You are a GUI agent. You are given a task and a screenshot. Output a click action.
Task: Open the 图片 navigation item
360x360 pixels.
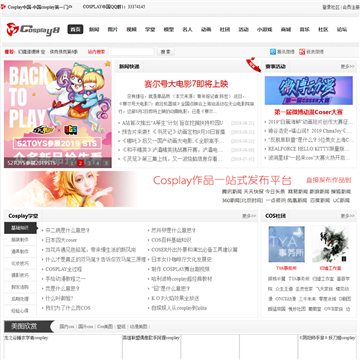[x=113, y=29]
